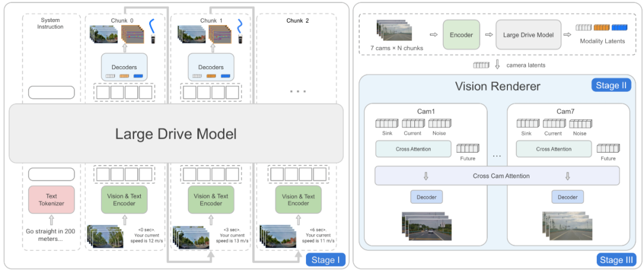Click the down arrow beside camera latents
Viewport: 644px width, 273px height.
497,65
